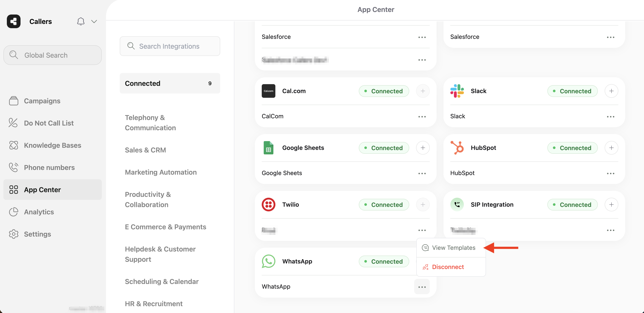Image resolution: width=644 pixels, height=313 pixels.
Task: Filter by HR & Recruitment
Action: click(x=154, y=304)
